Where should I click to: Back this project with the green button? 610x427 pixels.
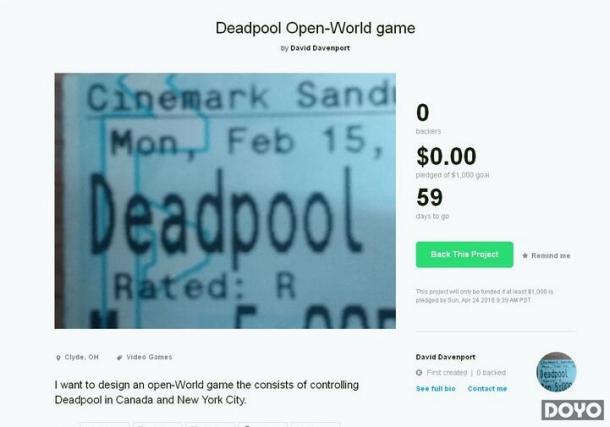tap(464, 254)
